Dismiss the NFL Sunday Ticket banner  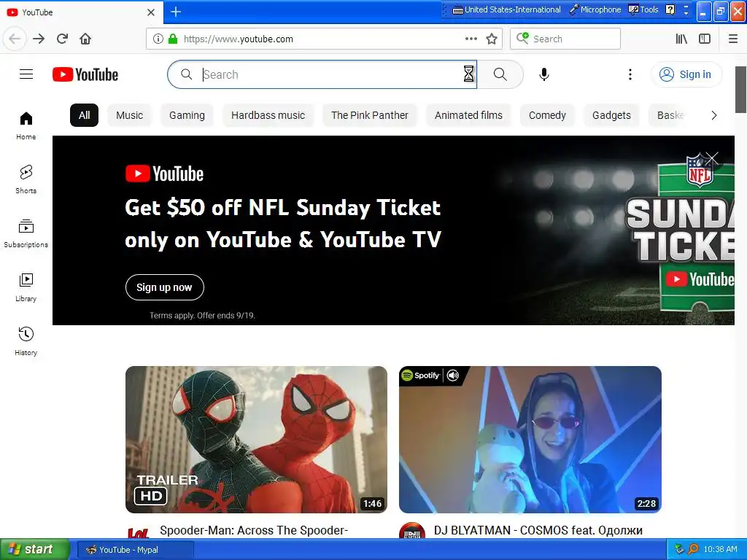[x=712, y=158]
